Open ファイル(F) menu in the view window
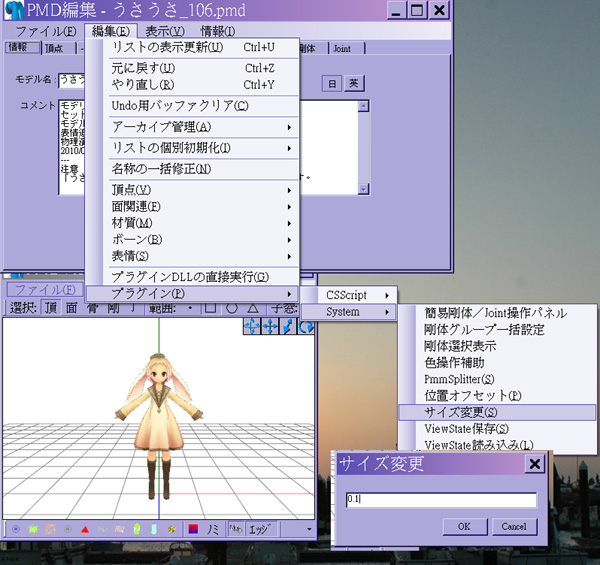600x565 pixels. 45,290
